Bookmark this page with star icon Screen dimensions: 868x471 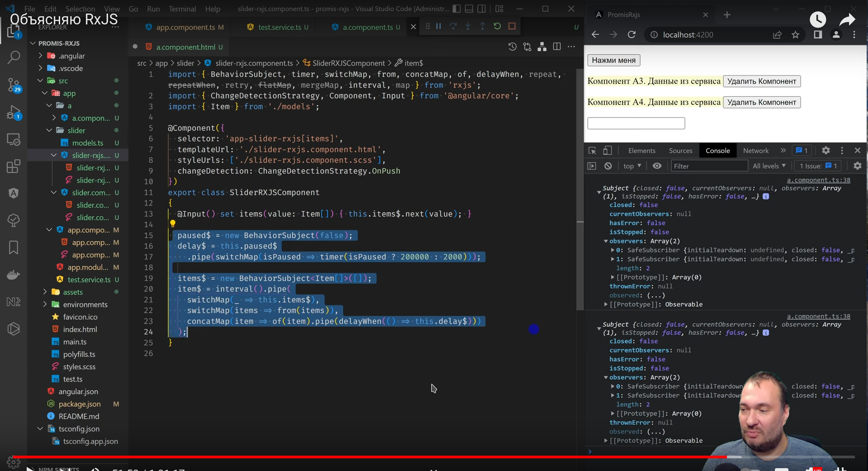(x=795, y=35)
